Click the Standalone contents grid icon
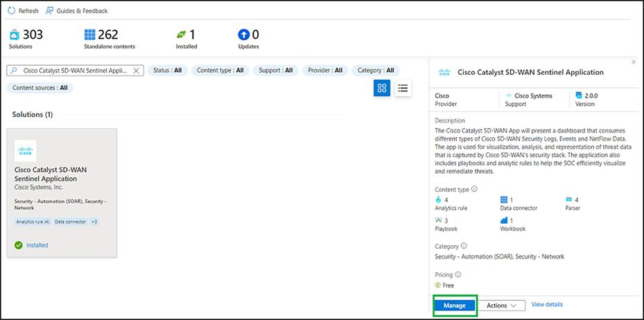 click(89, 35)
